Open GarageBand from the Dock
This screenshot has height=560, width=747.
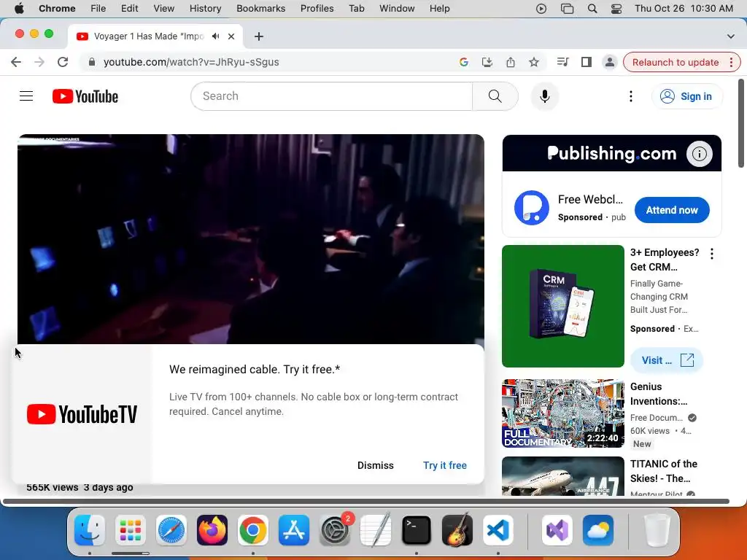click(457, 529)
